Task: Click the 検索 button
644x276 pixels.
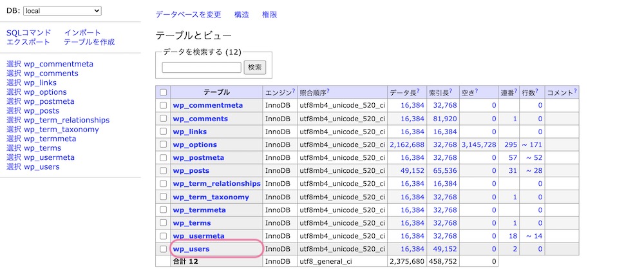Action: tap(254, 68)
